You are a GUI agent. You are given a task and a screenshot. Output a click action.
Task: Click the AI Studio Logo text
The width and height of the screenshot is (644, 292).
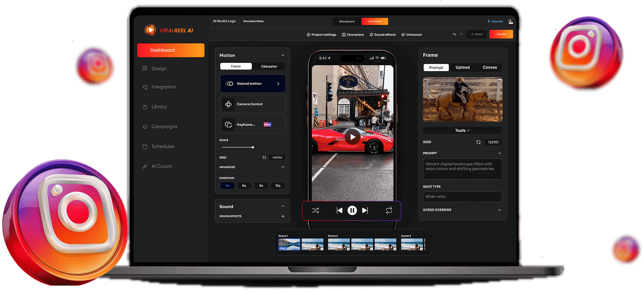tap(225, 21)
